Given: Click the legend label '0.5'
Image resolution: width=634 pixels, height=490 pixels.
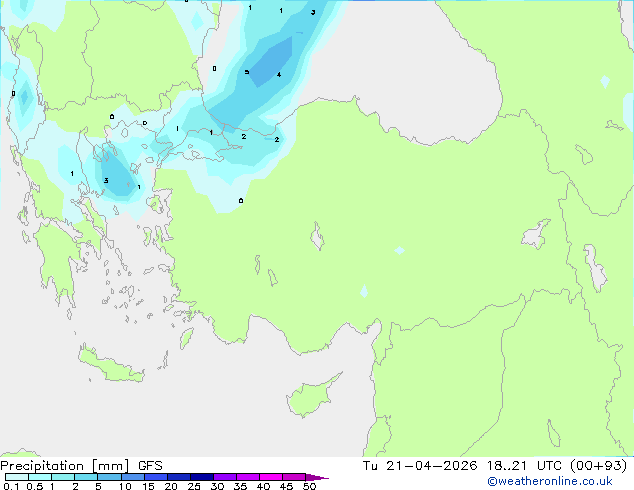Looking at the screenshot, I should (x=34, y=486).
